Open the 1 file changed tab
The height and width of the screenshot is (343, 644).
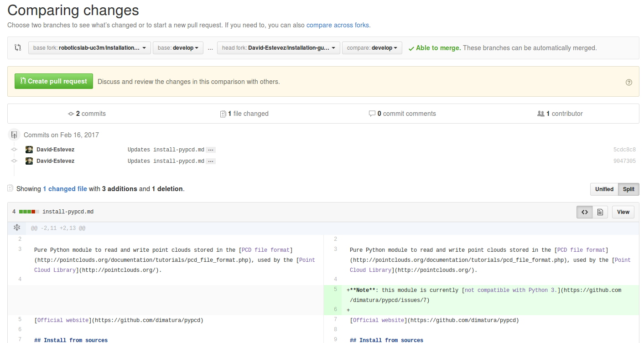tap(244, 114)
